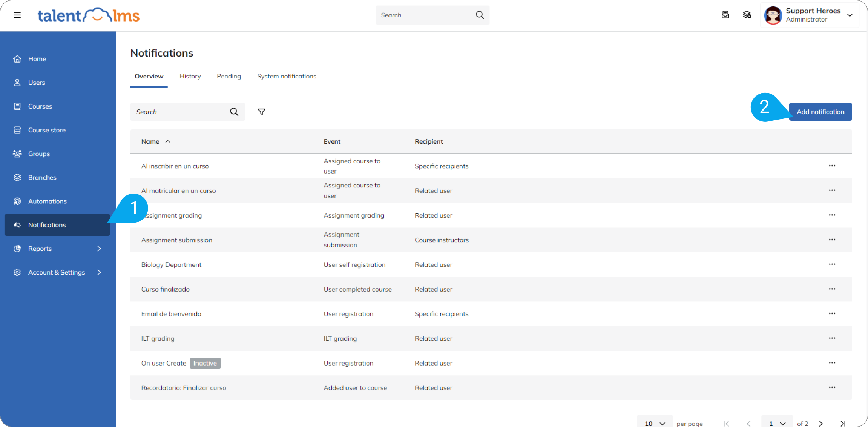Click the Event column header

click(x=332, y=142)
